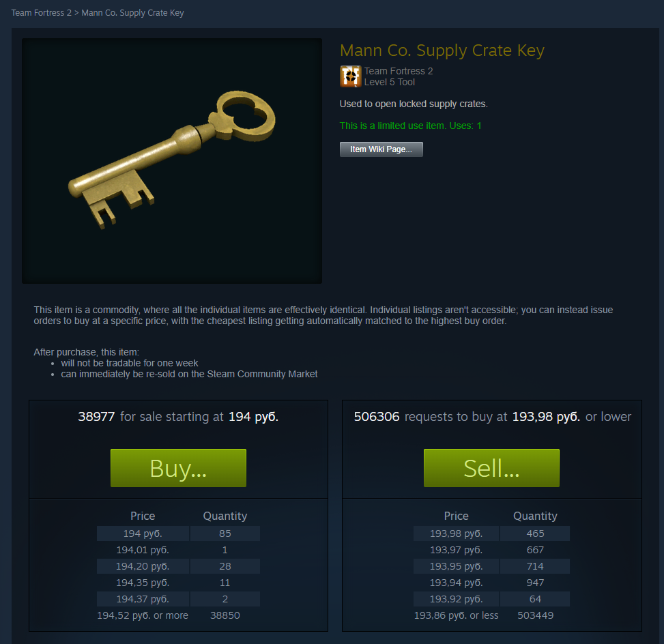Select the 193,94 руб. buy order row
664x644 pixels.
tap(491, 583)
